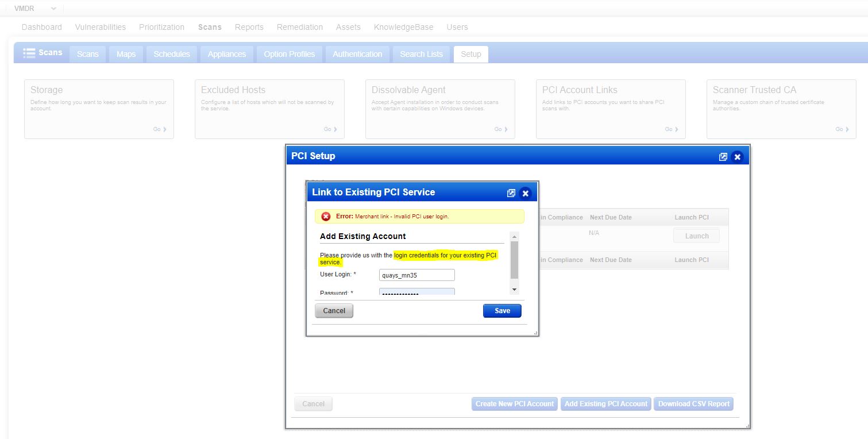The height and width of the screenshot is (439, 868).
Task: Click the scroll-up arrow in Add Existing Account panel
Action: tap(514, 236)
